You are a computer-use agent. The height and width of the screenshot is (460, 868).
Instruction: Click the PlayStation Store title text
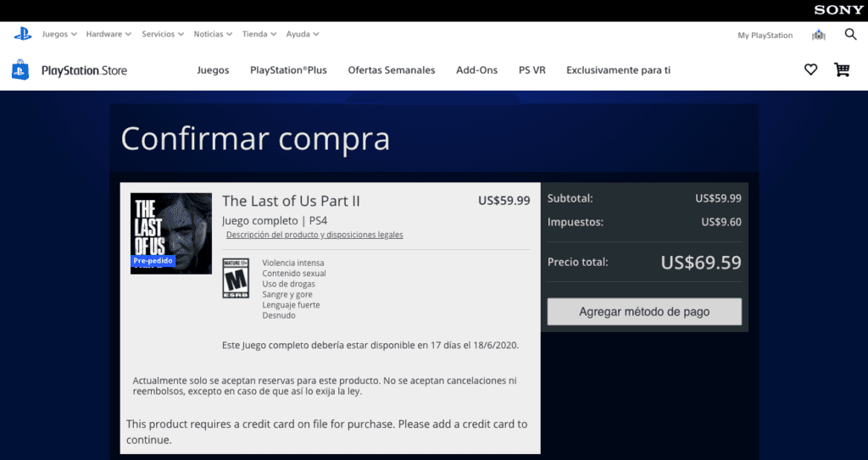pos(84,70)
